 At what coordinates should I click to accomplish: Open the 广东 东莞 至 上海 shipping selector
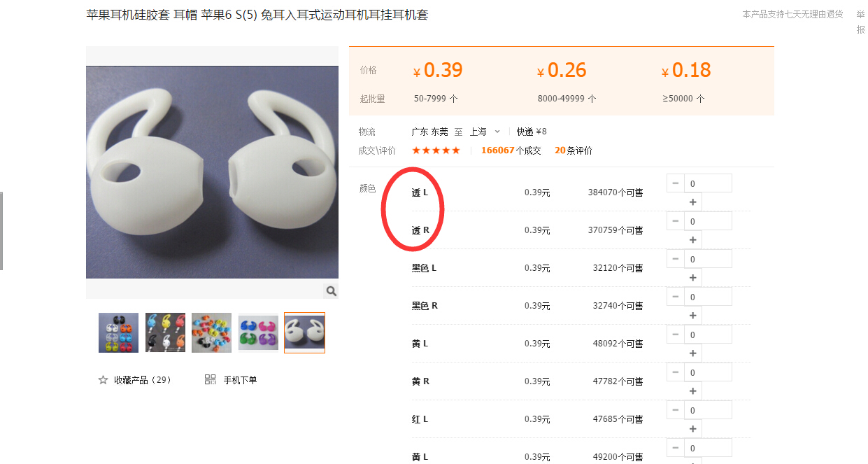(x=456, y=132)
